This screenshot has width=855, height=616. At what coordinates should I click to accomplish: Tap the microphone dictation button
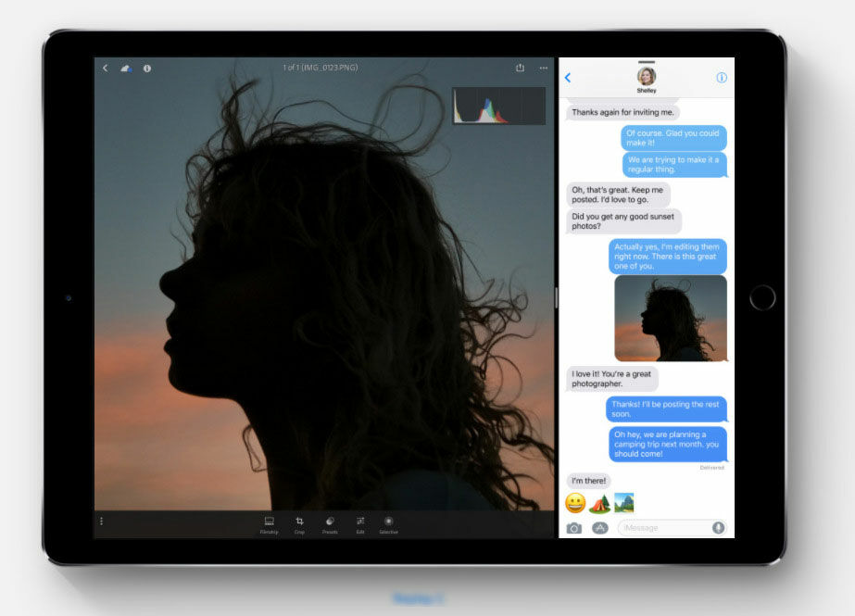[719, 527]
